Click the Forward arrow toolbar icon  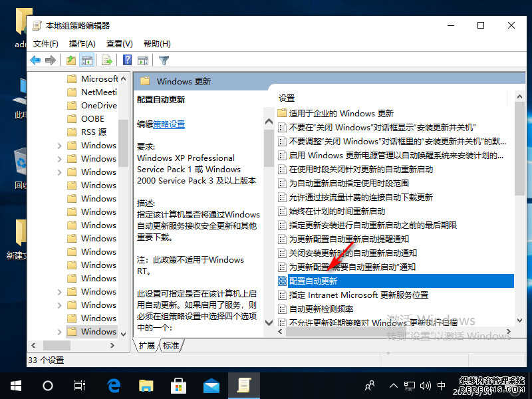click(x=51, y=61)
